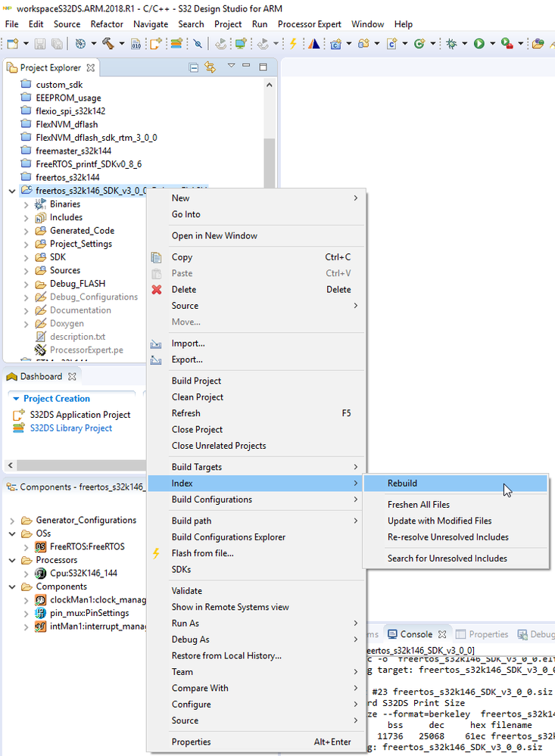Open the Processor Expert menu
This screenshot has width=555, height=756.
(310, 24)
